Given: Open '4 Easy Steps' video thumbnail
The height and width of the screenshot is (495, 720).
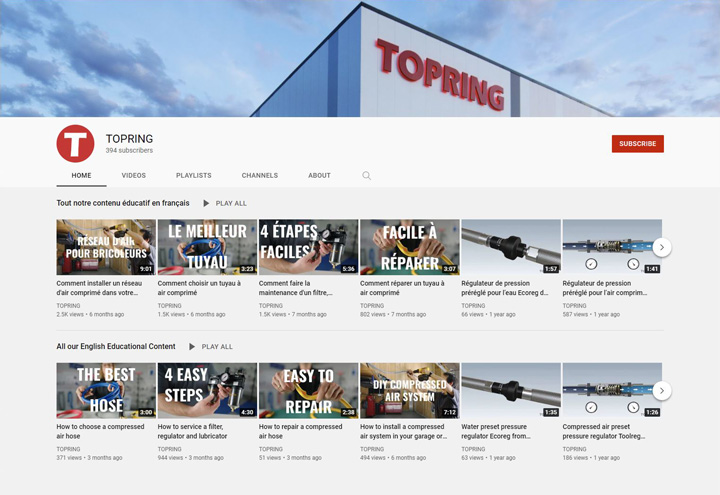Looking at the screenshot, I should pyautogui.click(x=207, y=391).
